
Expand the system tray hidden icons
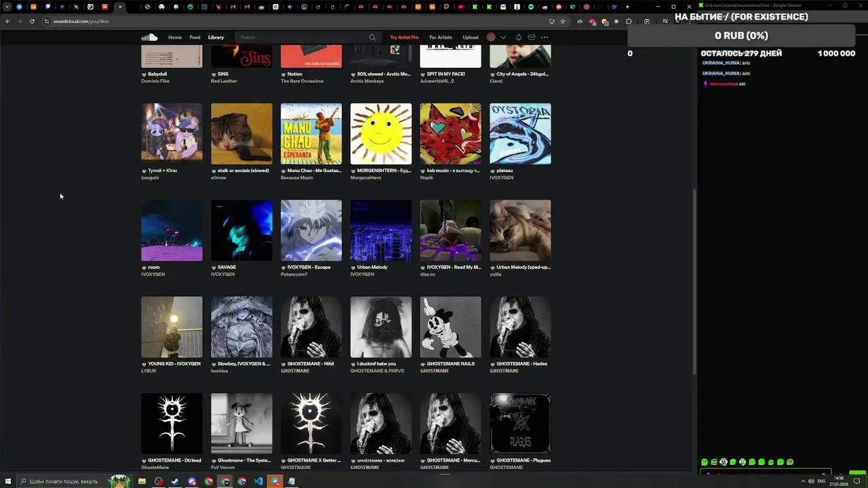[x=803, y=481]
